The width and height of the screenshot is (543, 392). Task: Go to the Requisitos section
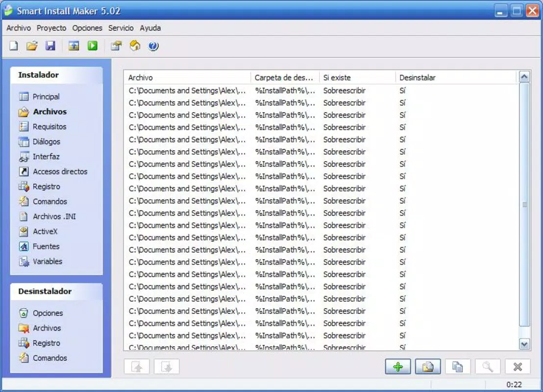(x=42, y=126)
